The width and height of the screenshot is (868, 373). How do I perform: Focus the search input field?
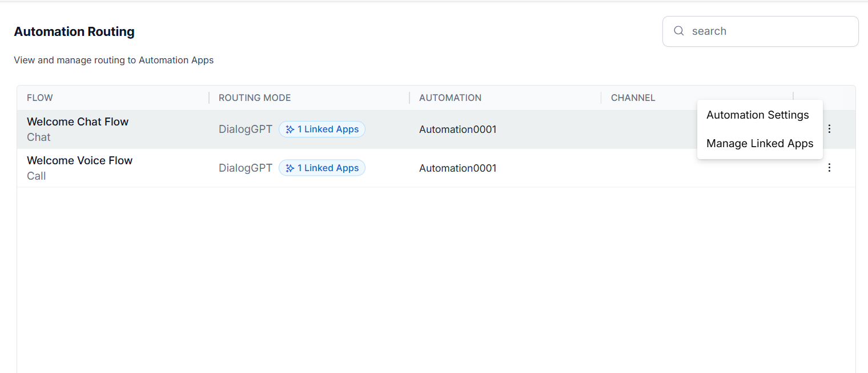pos(765,31)
